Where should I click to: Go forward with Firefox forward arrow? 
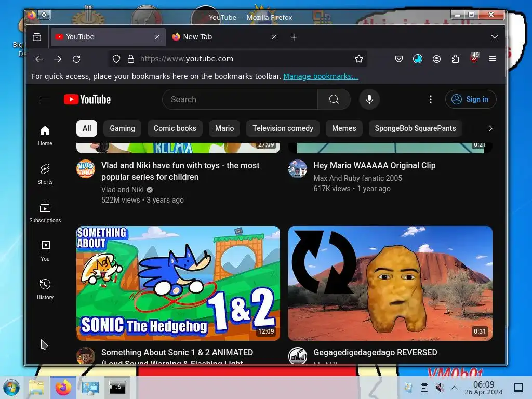(58, 59)
